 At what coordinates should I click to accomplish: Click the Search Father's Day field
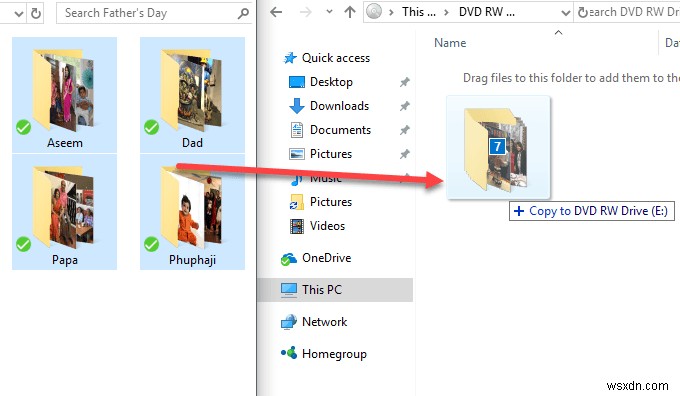154,13
